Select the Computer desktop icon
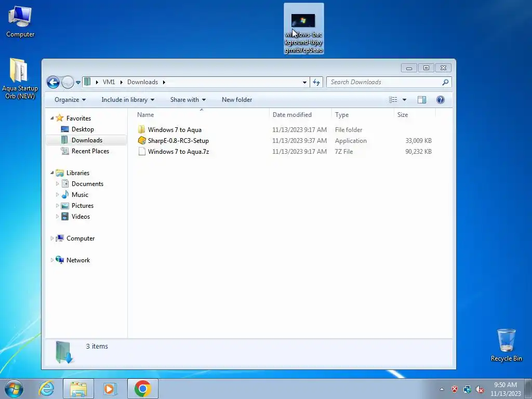 pos(20,22)
